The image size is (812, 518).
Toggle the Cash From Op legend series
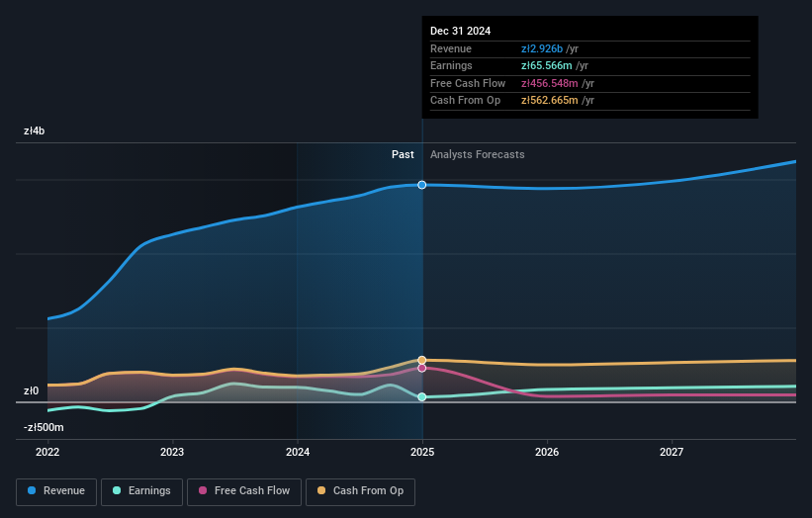[x=360, y=491]
